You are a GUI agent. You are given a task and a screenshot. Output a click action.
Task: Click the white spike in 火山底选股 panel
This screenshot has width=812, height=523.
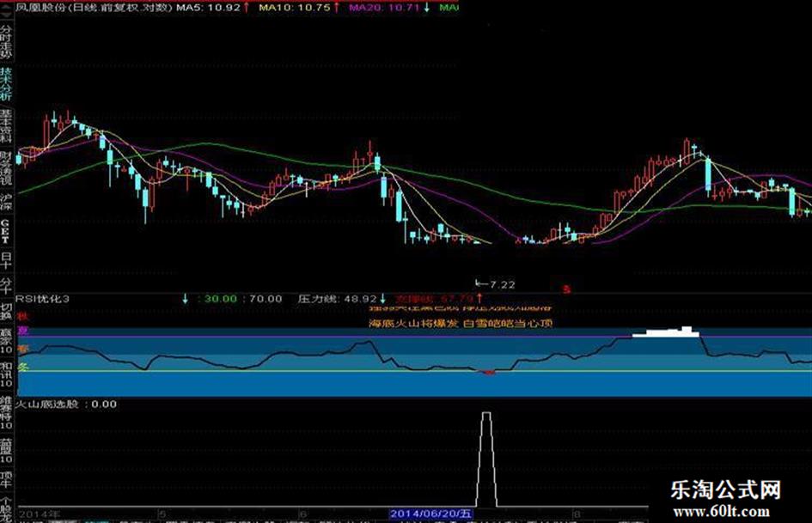click(486, 459)
